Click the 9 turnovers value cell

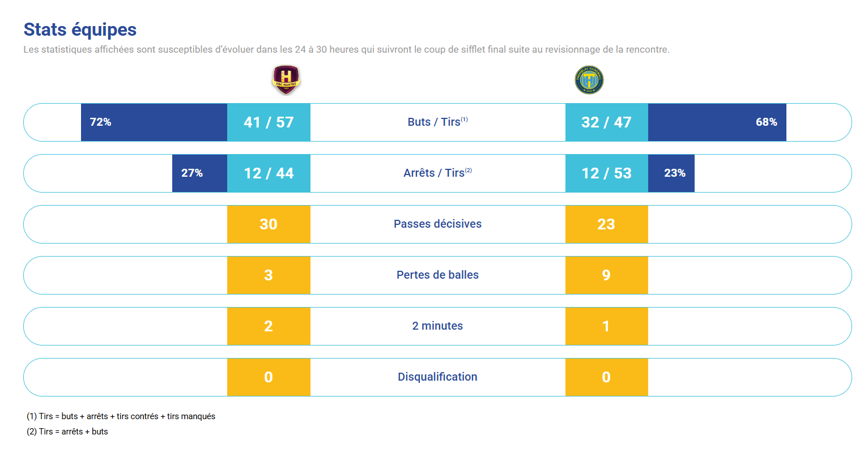point(606,275)
